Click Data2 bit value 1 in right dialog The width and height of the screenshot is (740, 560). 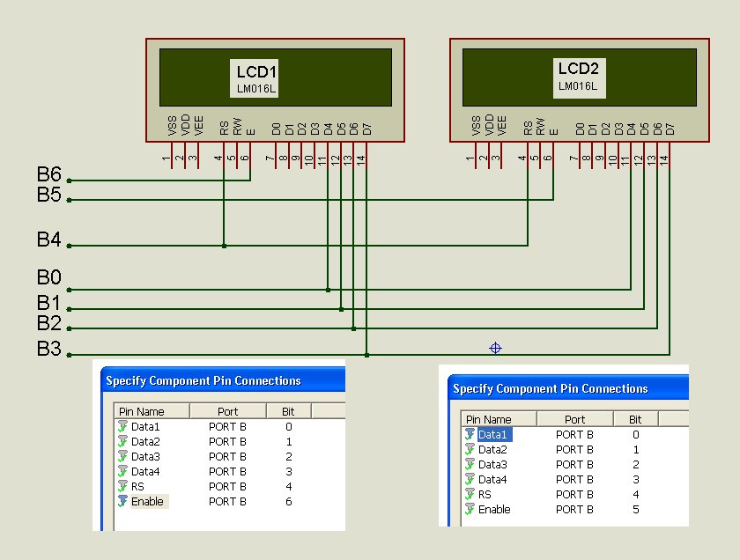[x=636, y=450]
